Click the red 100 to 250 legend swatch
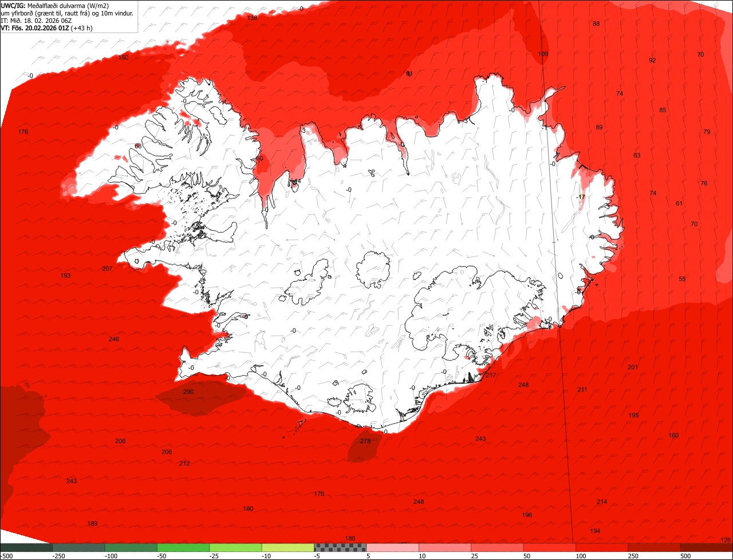 pos(602,548)
